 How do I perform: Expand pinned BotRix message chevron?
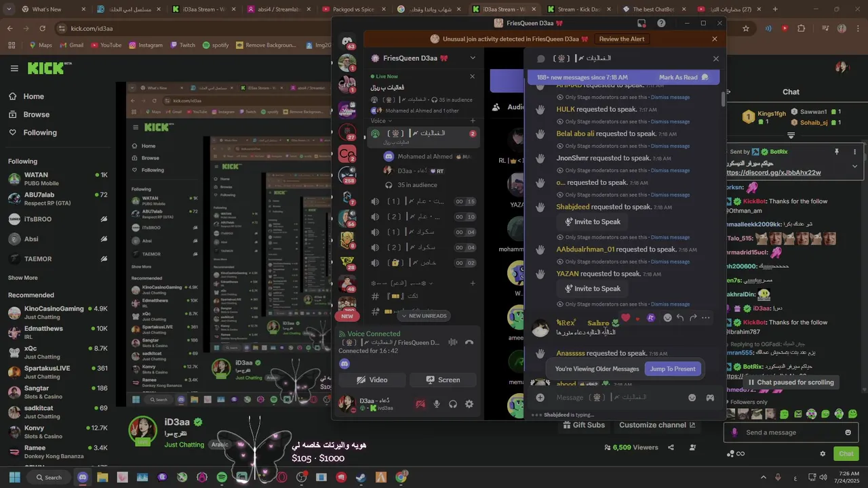click(854, 166)
